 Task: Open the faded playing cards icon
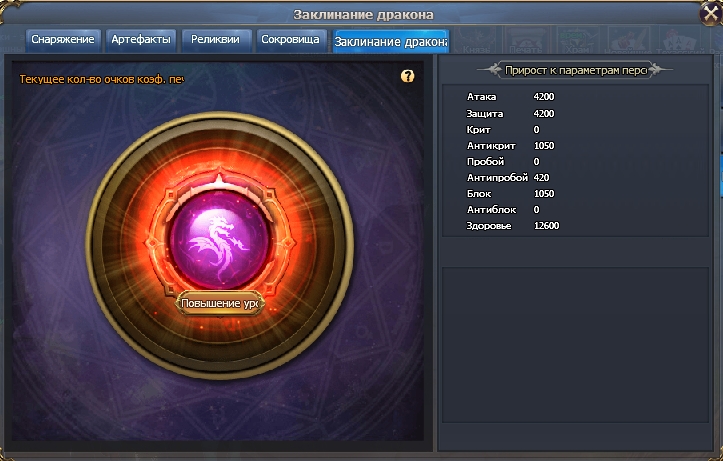coord(679,40)
